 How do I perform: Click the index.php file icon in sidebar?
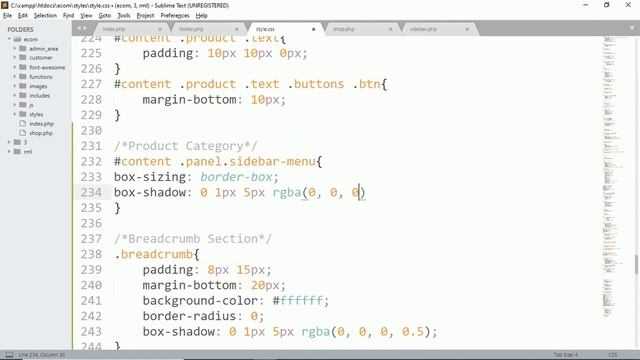pos(23,123)
